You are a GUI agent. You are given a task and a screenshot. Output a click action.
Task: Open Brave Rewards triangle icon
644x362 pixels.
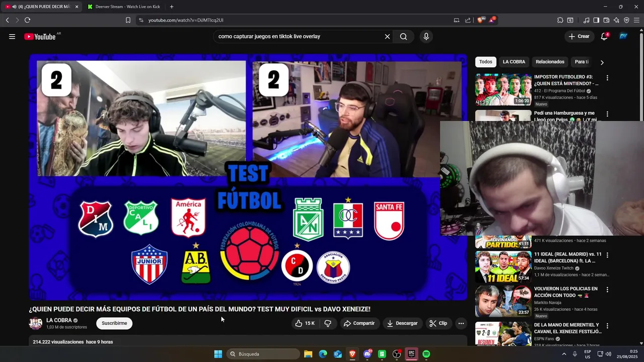tap(492, 20)
